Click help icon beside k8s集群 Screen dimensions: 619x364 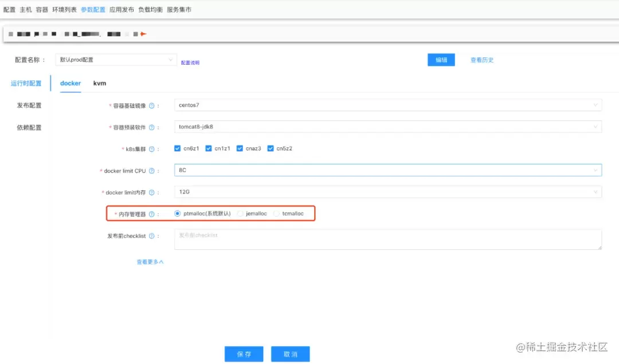(151, 149)
